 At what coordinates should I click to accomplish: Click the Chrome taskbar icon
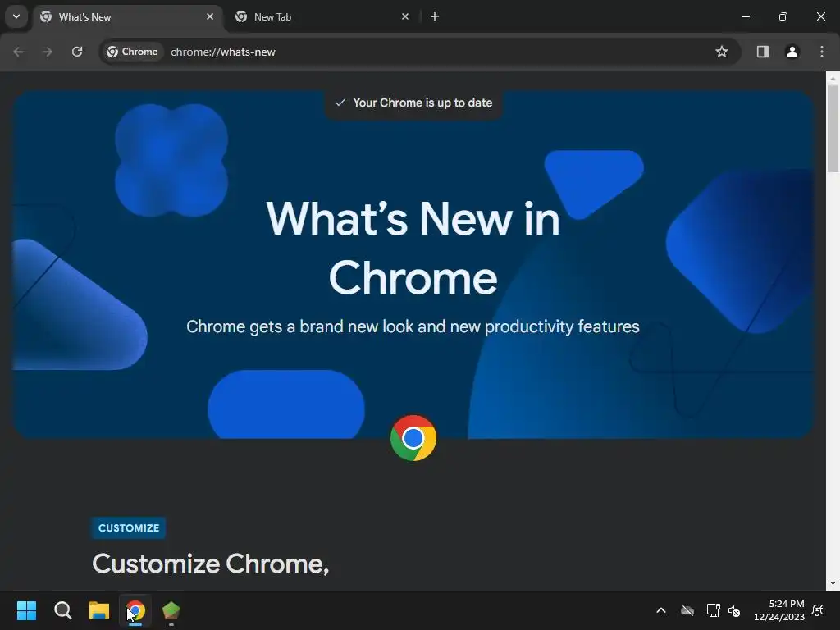(135, 610)
